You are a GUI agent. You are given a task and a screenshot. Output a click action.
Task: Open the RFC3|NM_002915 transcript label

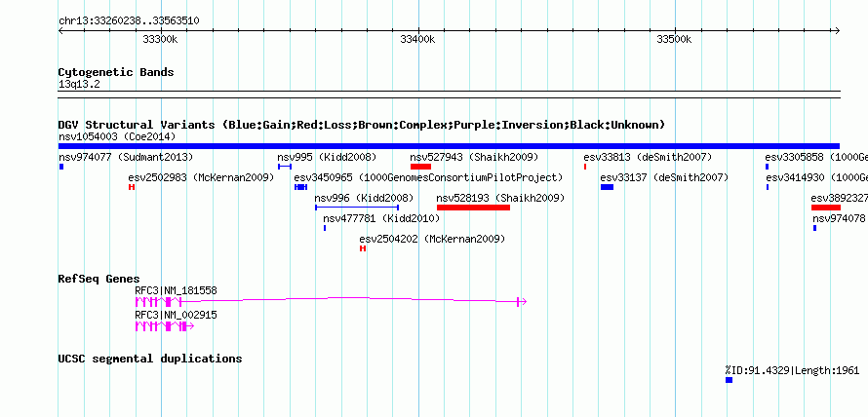click(x=176, y=316)
